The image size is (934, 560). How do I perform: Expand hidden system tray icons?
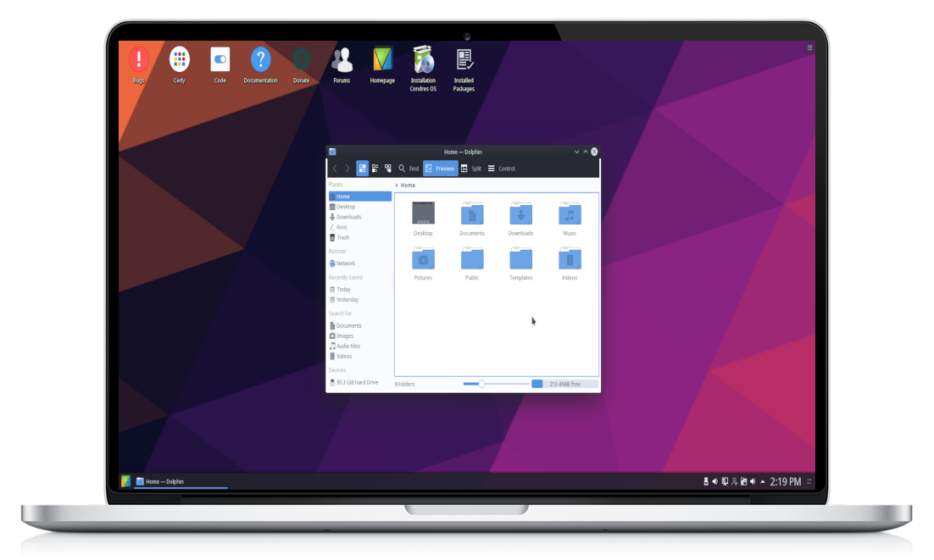763,481
